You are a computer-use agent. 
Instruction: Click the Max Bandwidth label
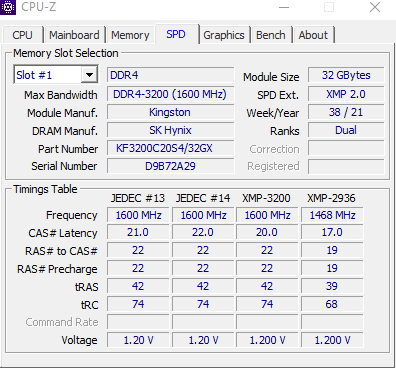(x=61, y=95)
